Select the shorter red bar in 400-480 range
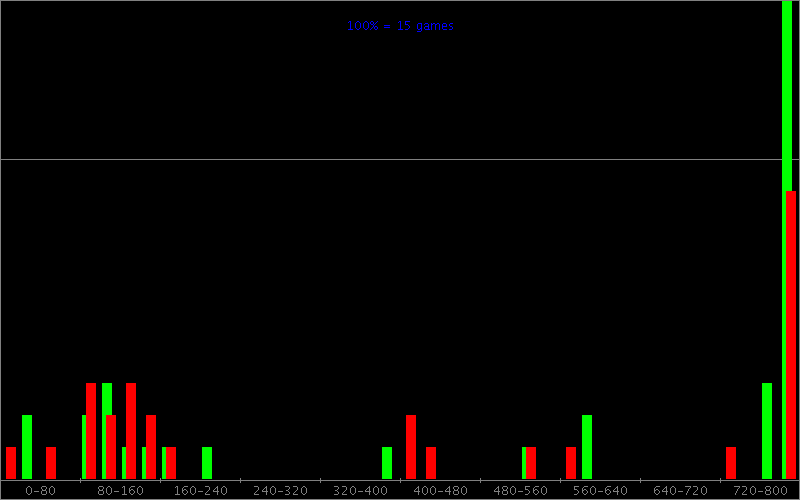 pos(431,463)
